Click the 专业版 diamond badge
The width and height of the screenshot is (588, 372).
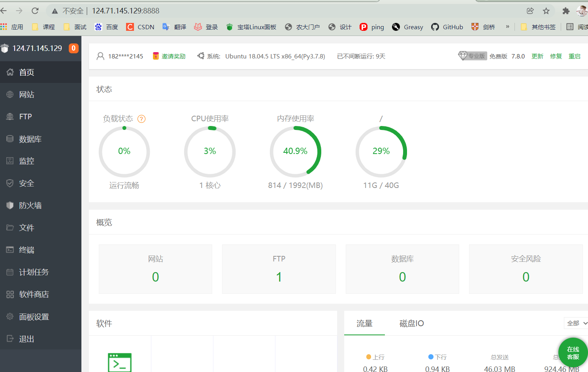coord(473,56)
